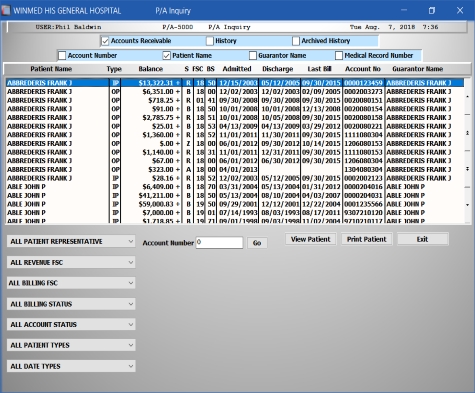Check the Medical Record Number option
This screenshot has height=393, width=475.
point(339,55)
